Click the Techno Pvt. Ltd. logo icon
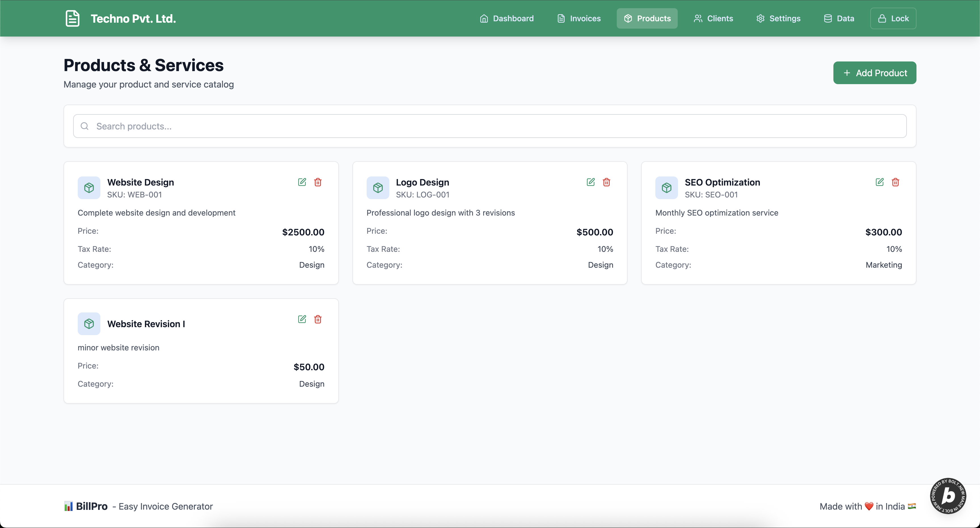The height and width of the screenshot is (528, 980). (72, 18)
